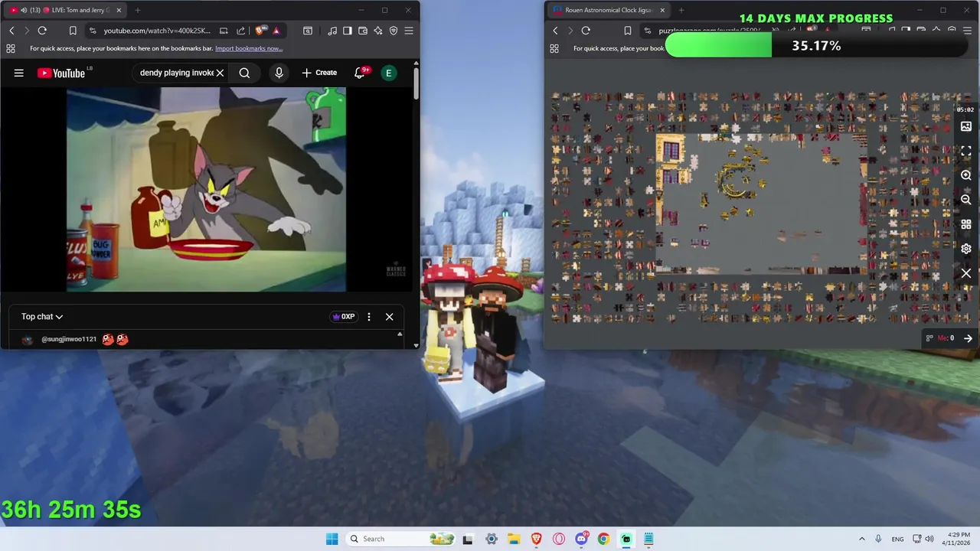Screen dimensions: 980x551
Task: Open File Explorer from the taskbar
Action: 514,539
